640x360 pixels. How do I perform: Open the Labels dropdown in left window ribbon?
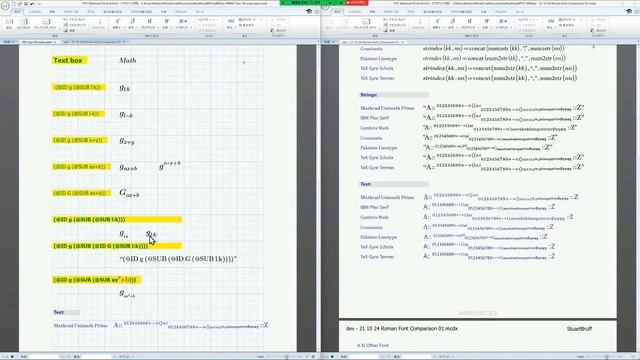[x=209, y=19]
